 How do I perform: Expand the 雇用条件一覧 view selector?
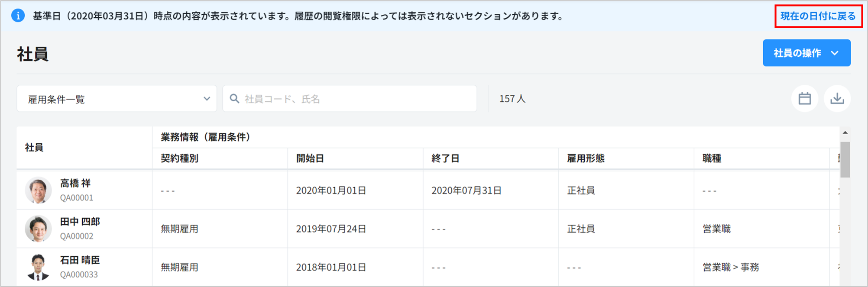(x=117, y=99)
